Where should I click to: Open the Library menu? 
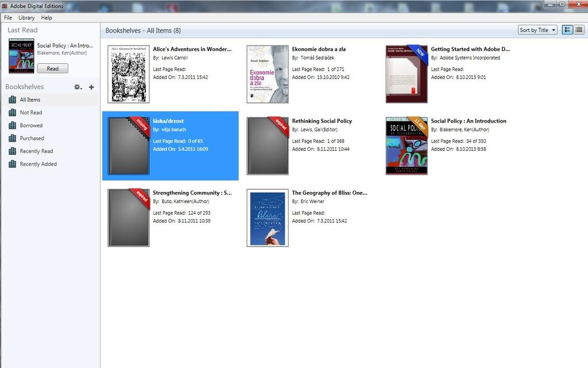[26, 18]
